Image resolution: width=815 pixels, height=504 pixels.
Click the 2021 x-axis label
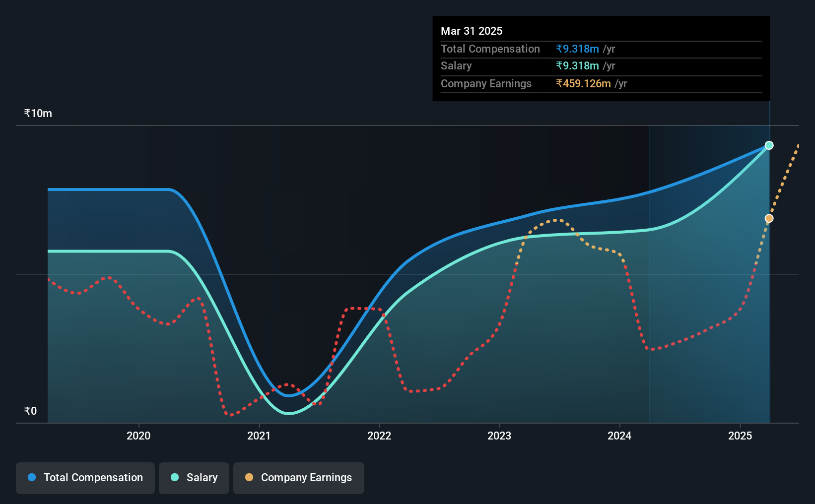tap(259, 436)
